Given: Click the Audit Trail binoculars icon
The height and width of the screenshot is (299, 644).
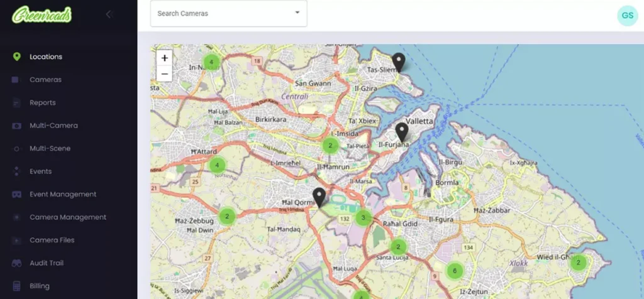Looking at the screenshot, I should (x=16, y=263).
